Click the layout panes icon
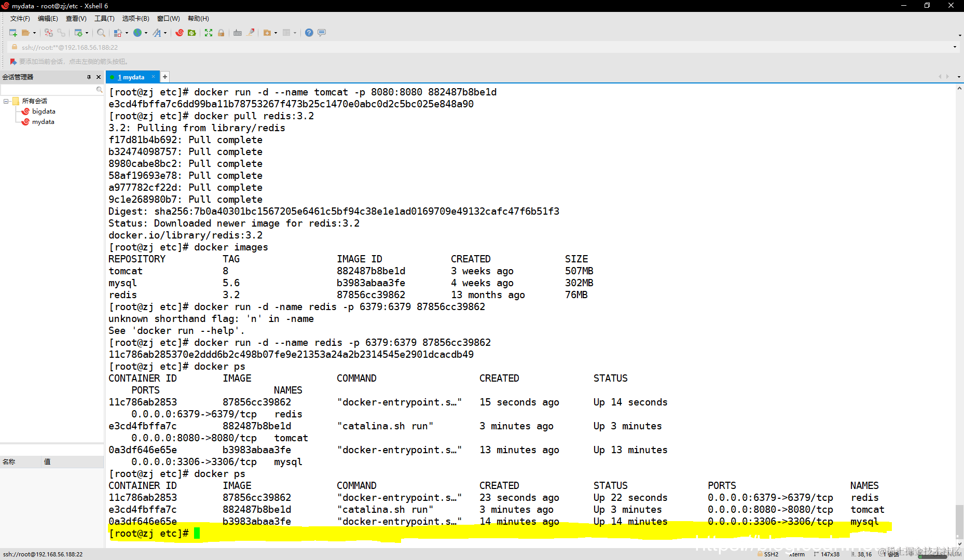Viewport: 964px width, 560px height. pos(286,33)
